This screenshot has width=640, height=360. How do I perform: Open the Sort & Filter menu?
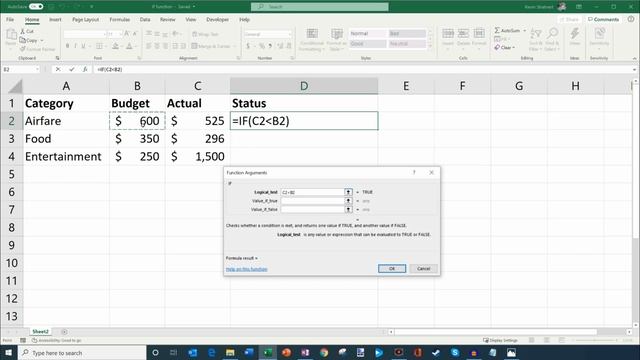click(536, 39)
